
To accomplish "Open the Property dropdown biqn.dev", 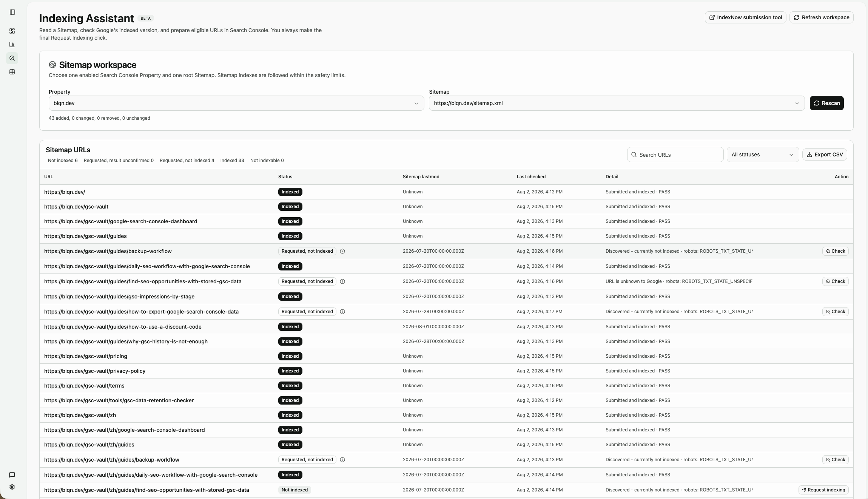I will pyautogui.click(x=236, y=103).
